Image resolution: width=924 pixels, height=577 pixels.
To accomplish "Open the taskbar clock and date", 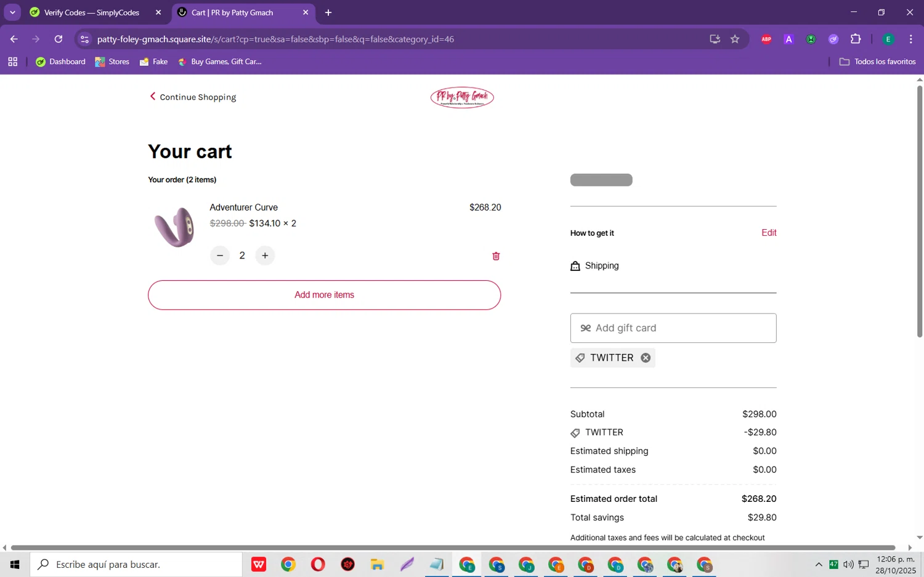I will [x=896, y=564].
